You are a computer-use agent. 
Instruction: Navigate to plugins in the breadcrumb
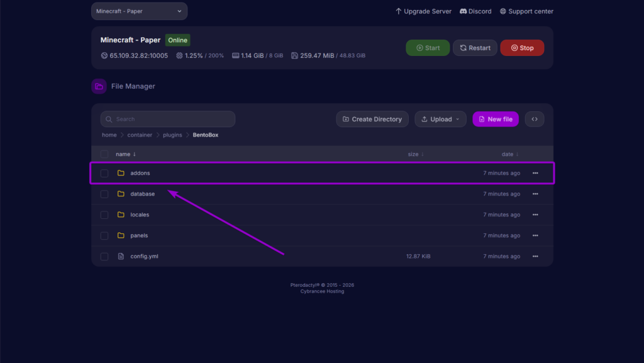coord(172,135)
